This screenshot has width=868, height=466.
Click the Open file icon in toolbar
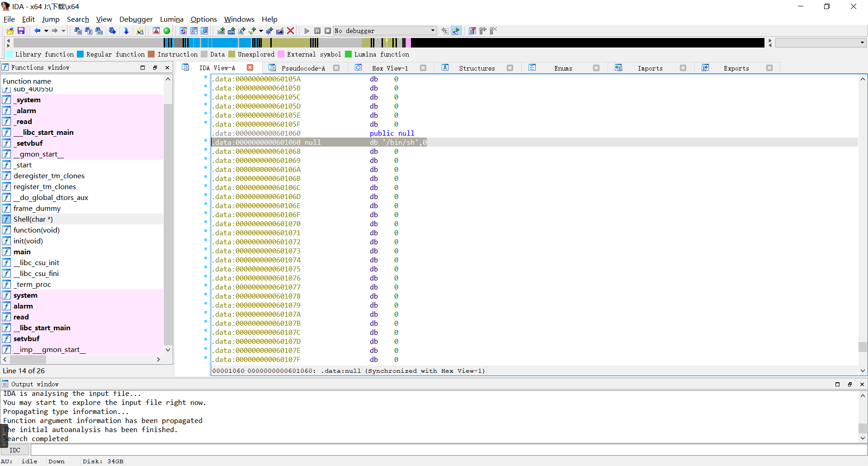tap(10, 31)
